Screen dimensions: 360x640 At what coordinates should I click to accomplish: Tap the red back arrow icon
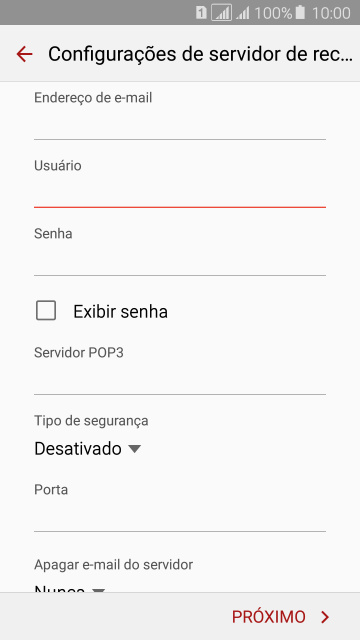pos(24,54)
